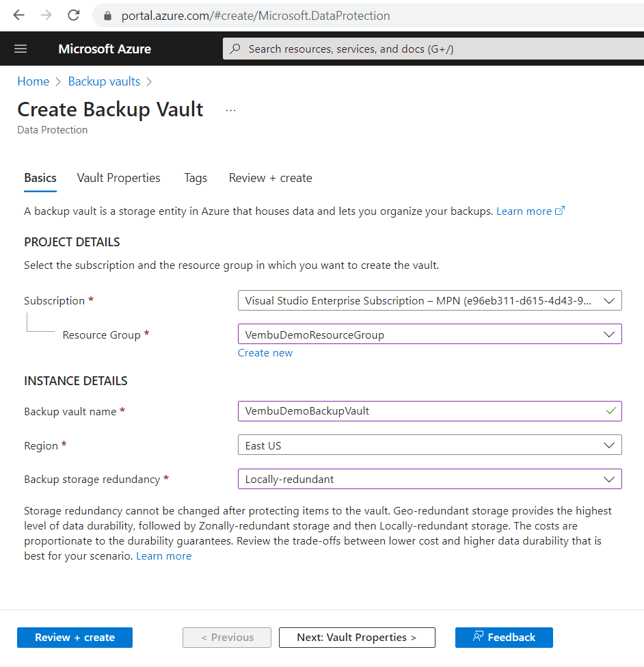Screen dimensions: 644x667
Task: Click the feedback person icon
Action: pyautogui.click(x=478, y=636)
